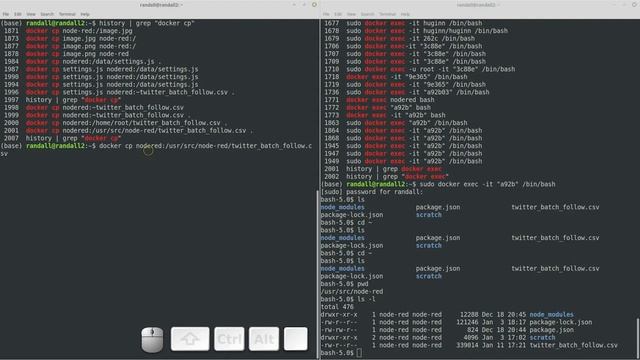Screen dimensions: 640x360
Task: Click node_modules in the ls -l listing
Action: 551,315
